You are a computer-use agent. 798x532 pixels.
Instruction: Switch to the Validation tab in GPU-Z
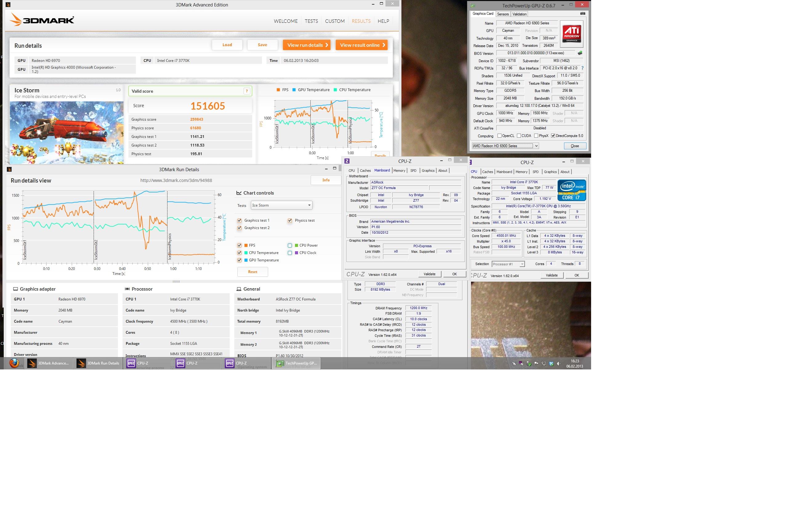pyautogui.click(x=519, y=14)
